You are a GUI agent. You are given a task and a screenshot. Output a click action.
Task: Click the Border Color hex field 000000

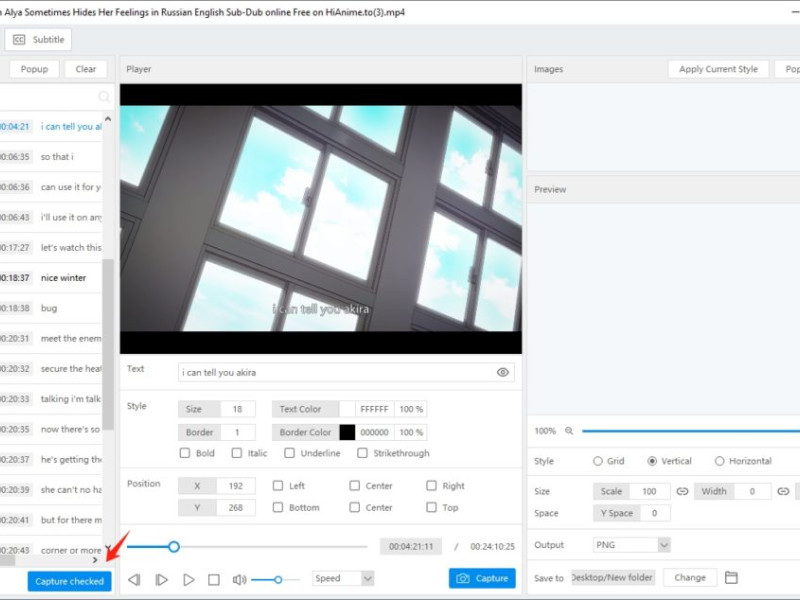[x=374, y=432]
